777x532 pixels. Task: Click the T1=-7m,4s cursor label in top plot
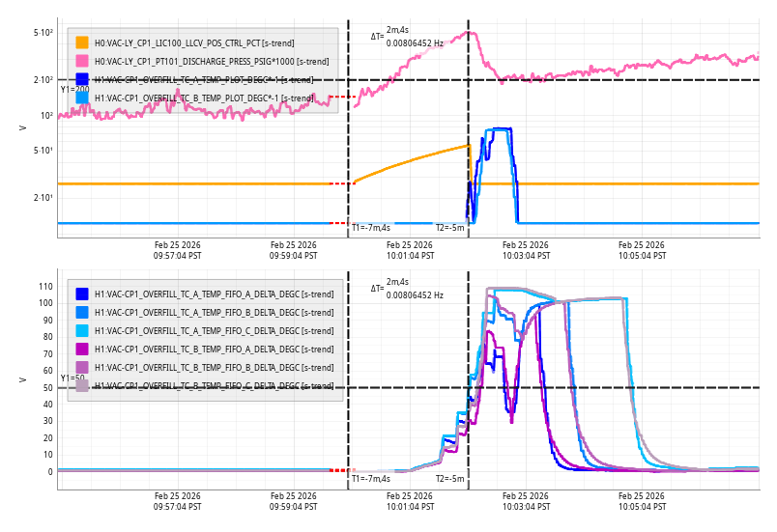pyautogui.click(x=370, y=228)
